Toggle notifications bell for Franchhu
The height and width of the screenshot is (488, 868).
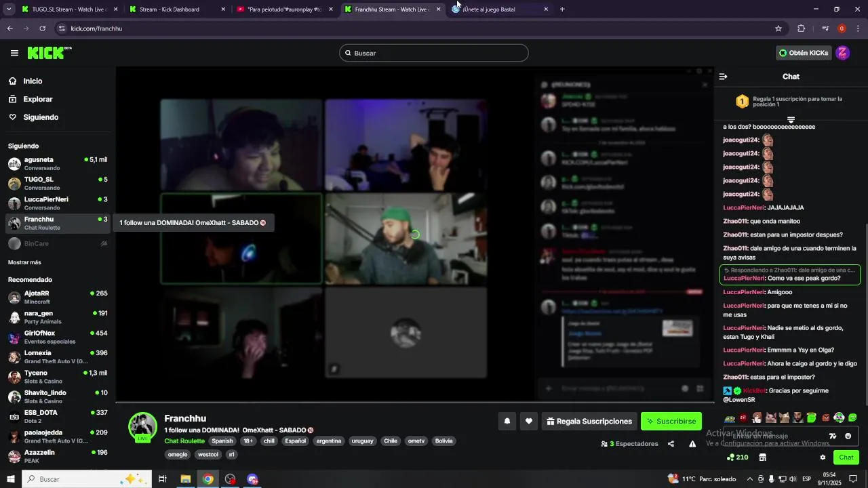[x=507, y=422]
